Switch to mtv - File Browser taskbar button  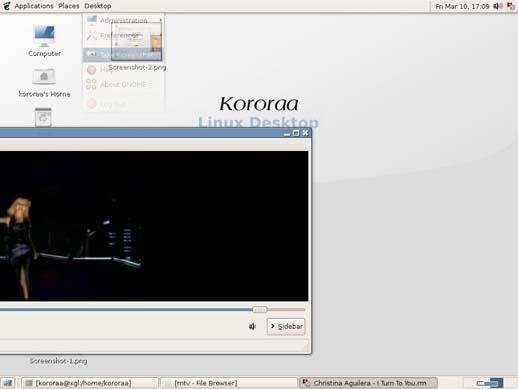click(229, 383)
